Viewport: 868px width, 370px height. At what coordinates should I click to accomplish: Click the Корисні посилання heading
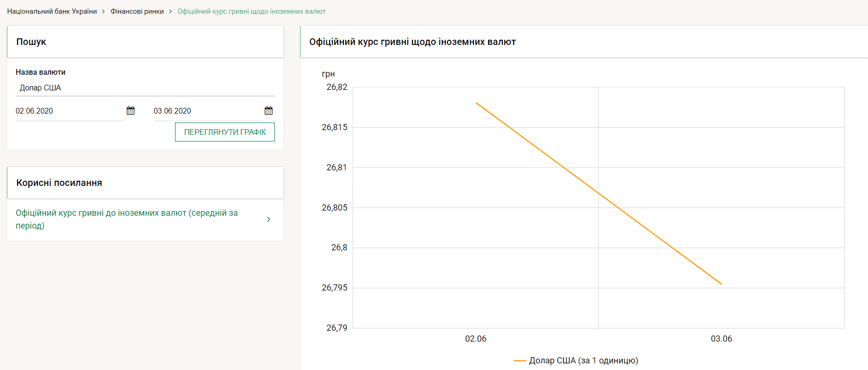pyautogui.click(x=59, y=183)
